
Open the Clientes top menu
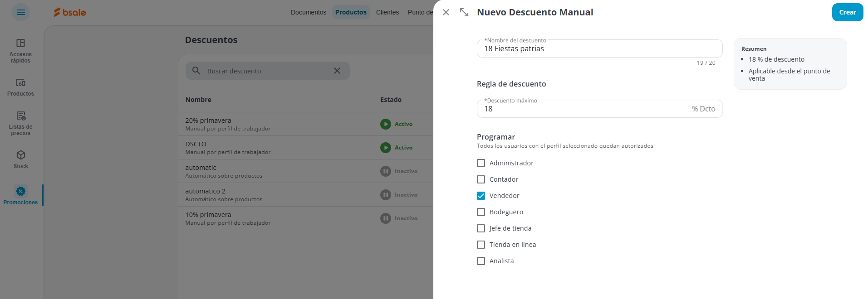point(387,12)
